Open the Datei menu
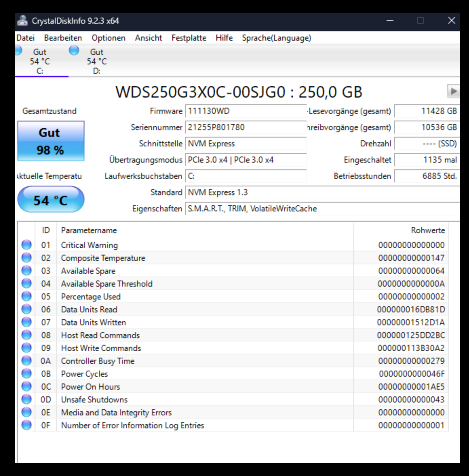469x476 pixels. click(25, 38)
